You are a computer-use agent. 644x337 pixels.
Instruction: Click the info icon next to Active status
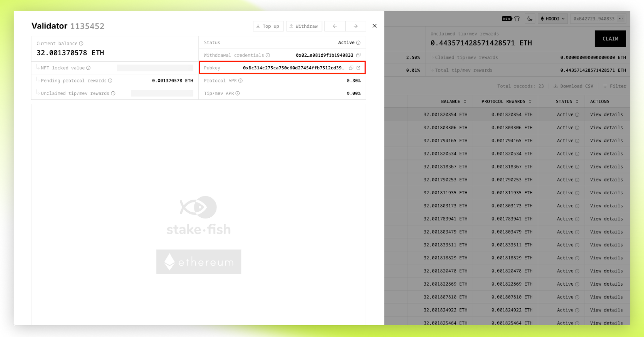coord(358,42)
